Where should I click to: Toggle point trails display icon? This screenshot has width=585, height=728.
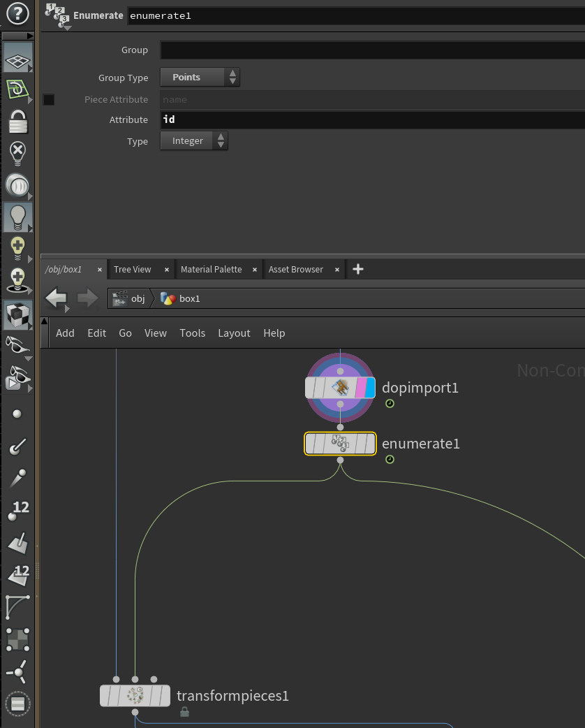click(x=17, y=478)
